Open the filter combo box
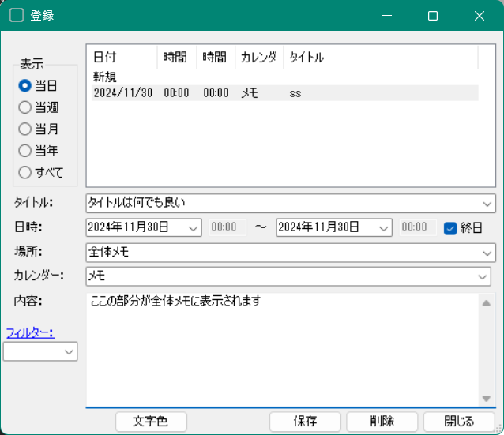 tap(69, 351)
